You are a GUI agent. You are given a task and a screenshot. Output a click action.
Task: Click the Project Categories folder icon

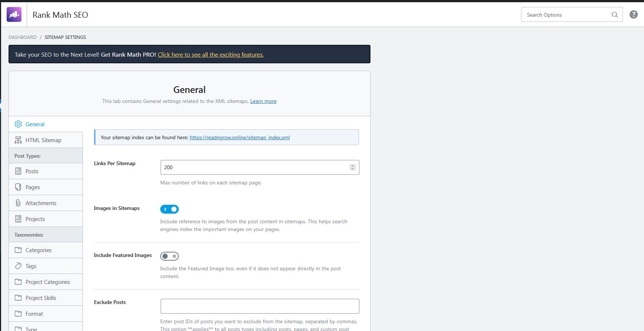pyautogui.click(x=18, y=282)
